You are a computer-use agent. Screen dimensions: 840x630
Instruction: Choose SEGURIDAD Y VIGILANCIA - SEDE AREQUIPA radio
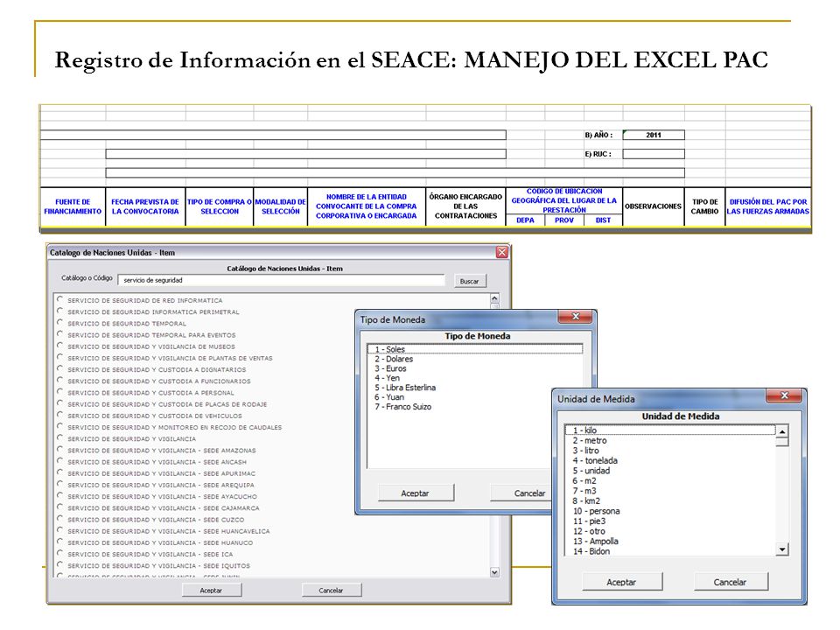coord(60,484)
